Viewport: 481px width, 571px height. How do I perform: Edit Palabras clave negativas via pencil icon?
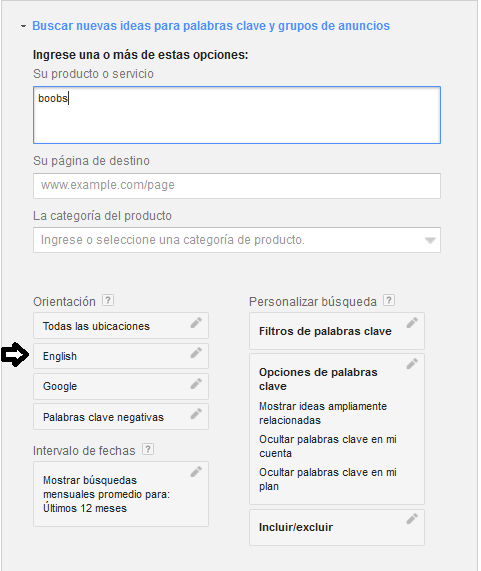(x=196, y=414)
